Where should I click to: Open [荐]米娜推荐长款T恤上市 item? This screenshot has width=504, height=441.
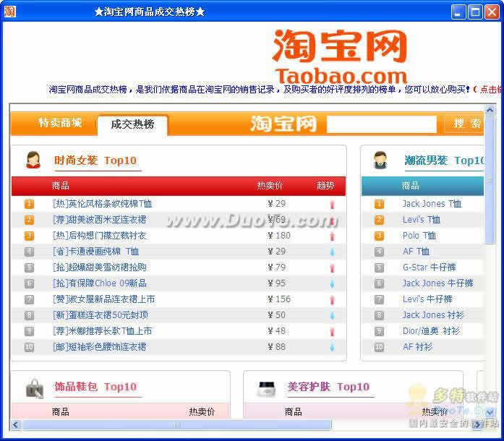click(x=102, y=331)
